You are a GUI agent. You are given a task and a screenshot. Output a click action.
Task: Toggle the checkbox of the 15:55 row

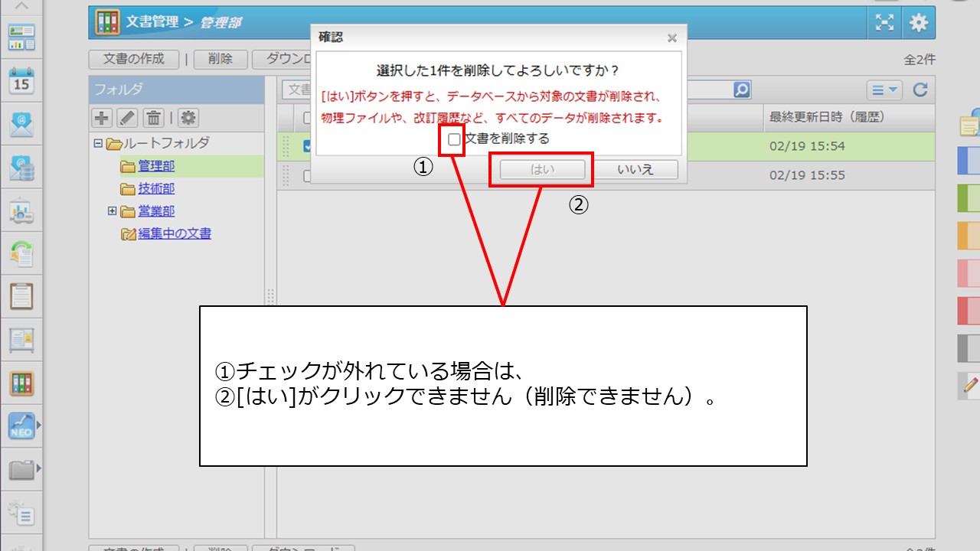coord(307,175)
